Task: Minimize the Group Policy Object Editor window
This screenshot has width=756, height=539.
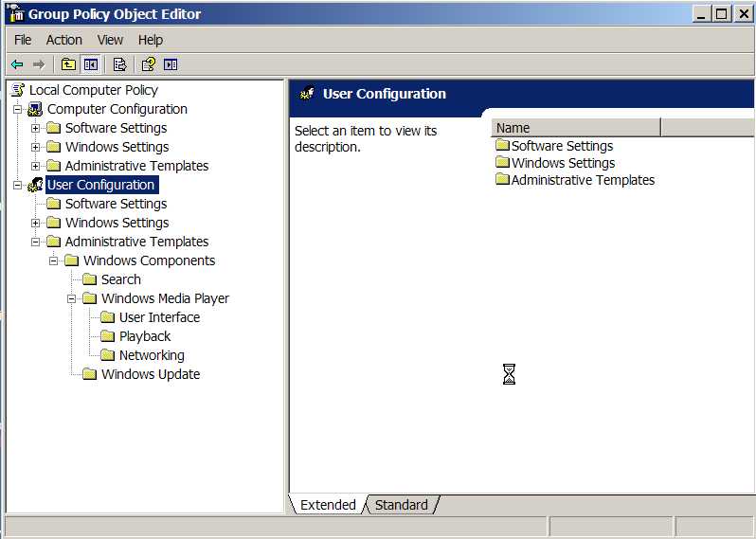Action: tap(701, 13)
